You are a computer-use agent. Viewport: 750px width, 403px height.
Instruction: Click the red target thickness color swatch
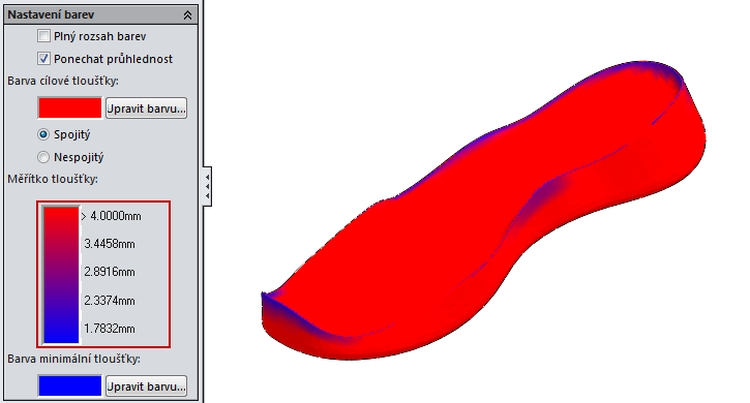pyautogui.click(x=70, y=108)
